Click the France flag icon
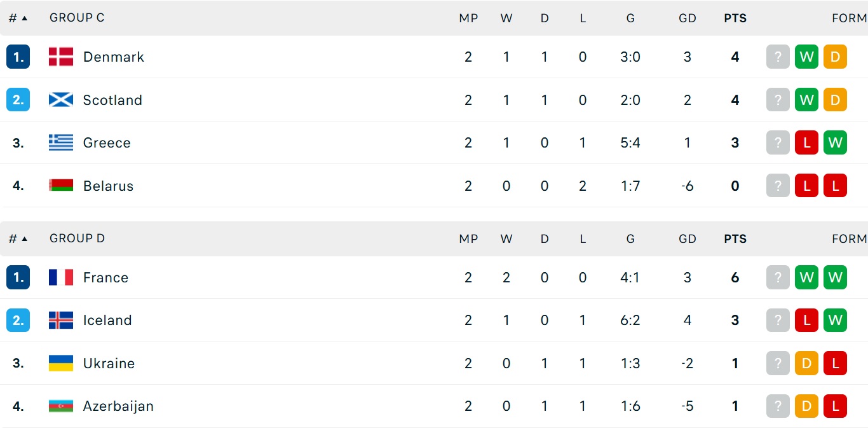 point(61,277)
